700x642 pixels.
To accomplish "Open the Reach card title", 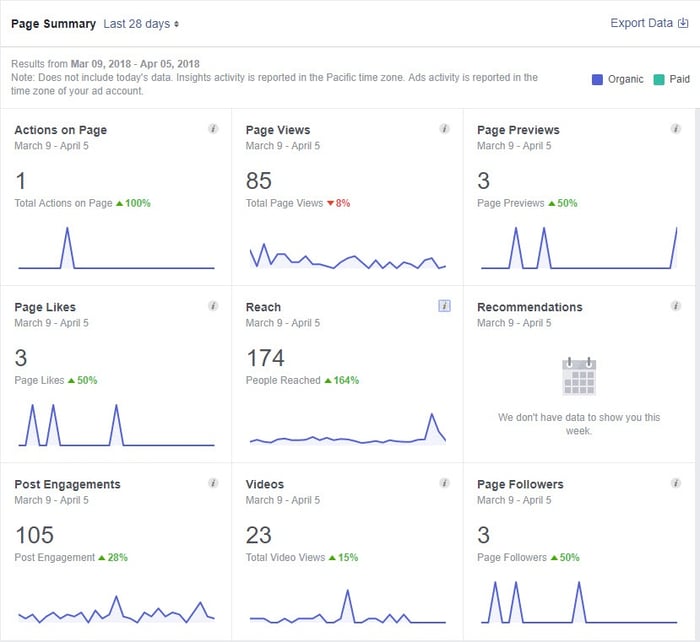I will tap(263, 307).
